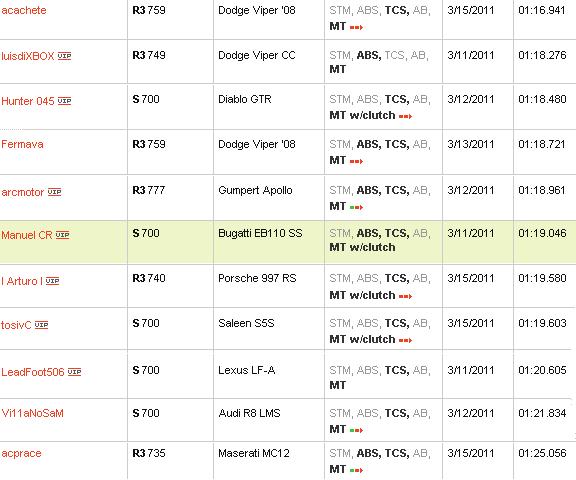Click the VIP badge next to luisdiXBOX
The height and width of the screenshot is (480, 576).
tap(64, 56)
